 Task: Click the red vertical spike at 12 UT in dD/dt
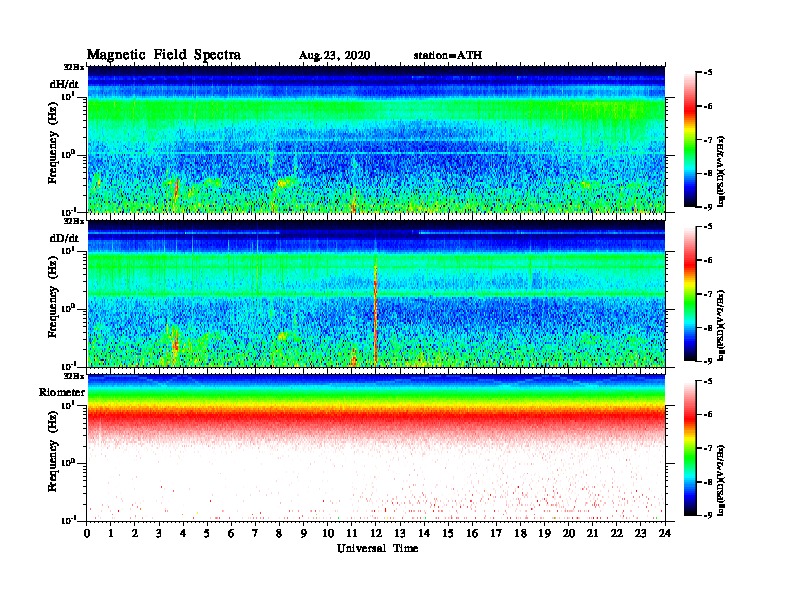point(375,313)
